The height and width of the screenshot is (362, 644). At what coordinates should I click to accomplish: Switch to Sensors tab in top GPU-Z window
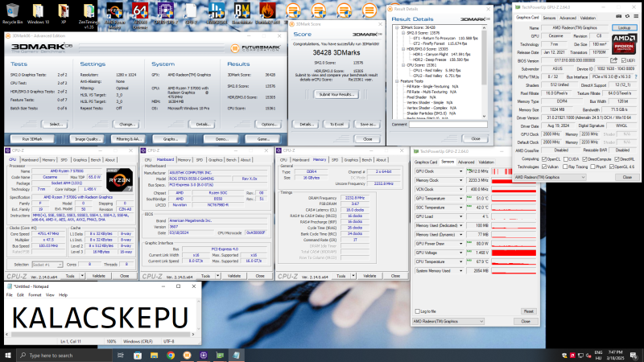pyautogui.click(x=549, y=18)
